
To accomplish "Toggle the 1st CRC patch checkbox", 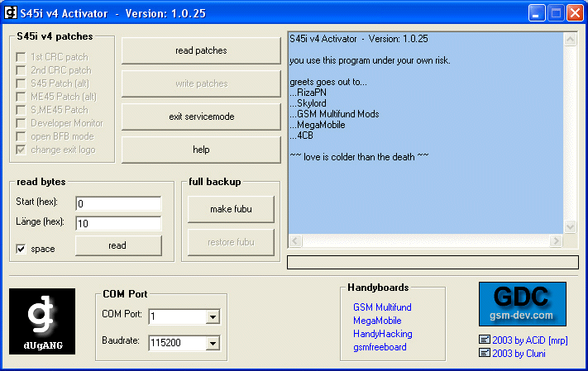I will (21, 57).
